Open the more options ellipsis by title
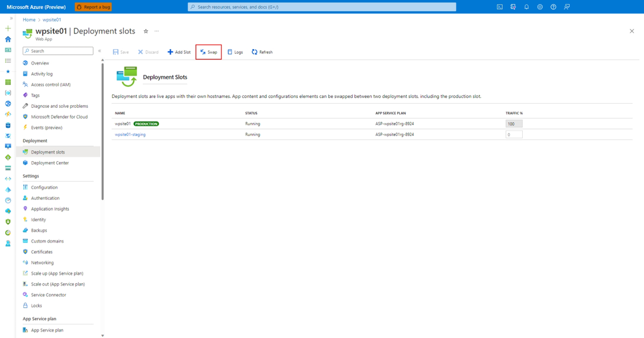The image size is (644, 338). 157,31
